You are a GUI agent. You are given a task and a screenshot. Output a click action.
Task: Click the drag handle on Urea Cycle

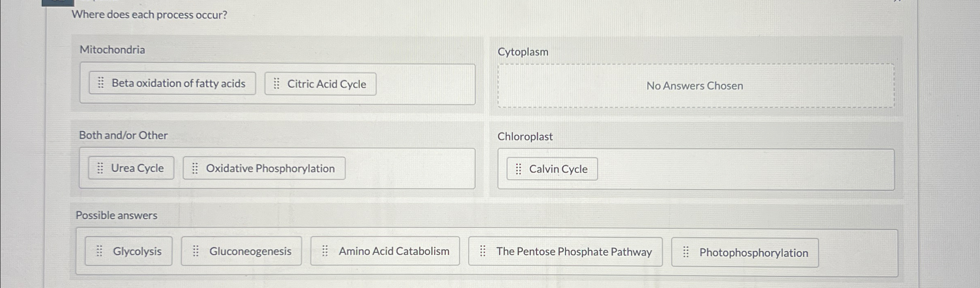(x=100, y=168)
